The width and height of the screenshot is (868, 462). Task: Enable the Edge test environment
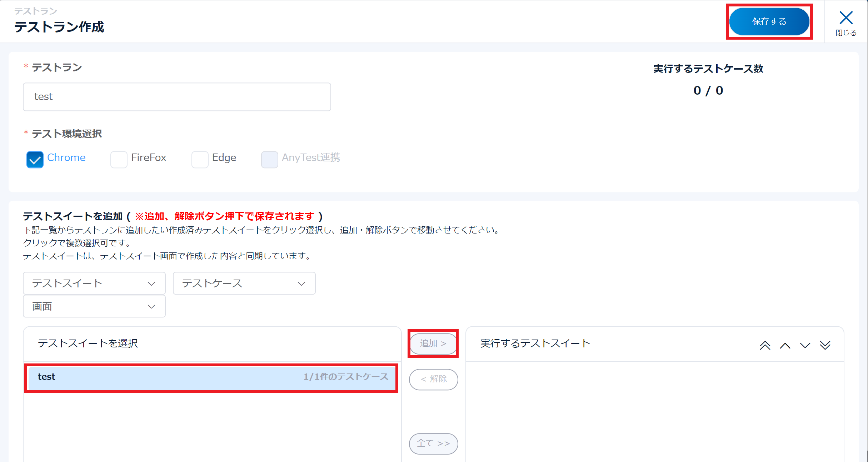pos(200,160)
